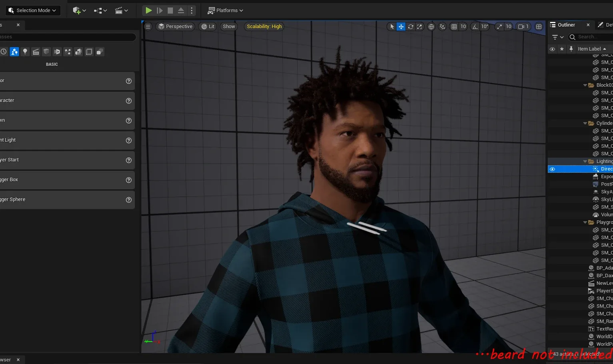Select the Rotate tool in the viewport toolbar
The image size is (613, 364).
click(410, 26)
